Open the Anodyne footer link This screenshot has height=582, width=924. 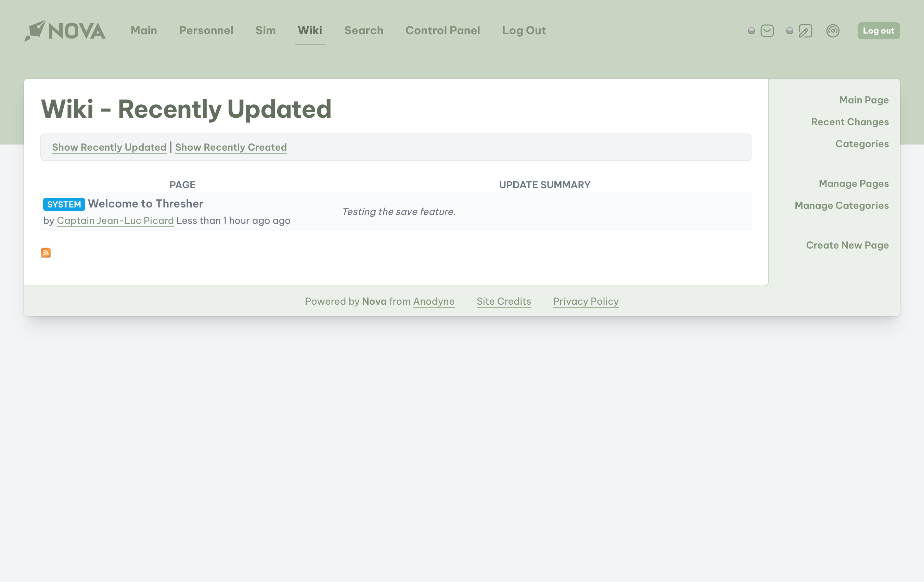pos(434,301)
